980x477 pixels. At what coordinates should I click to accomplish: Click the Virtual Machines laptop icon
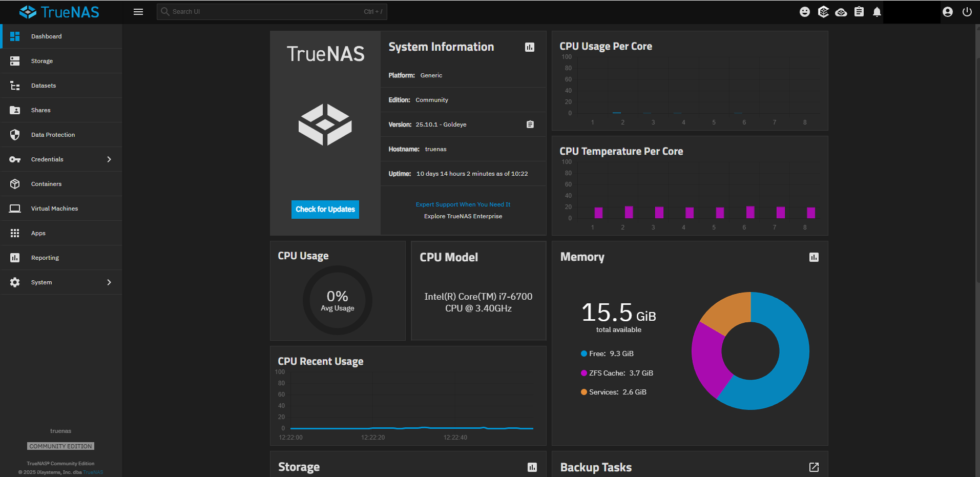tap(15, 209)
